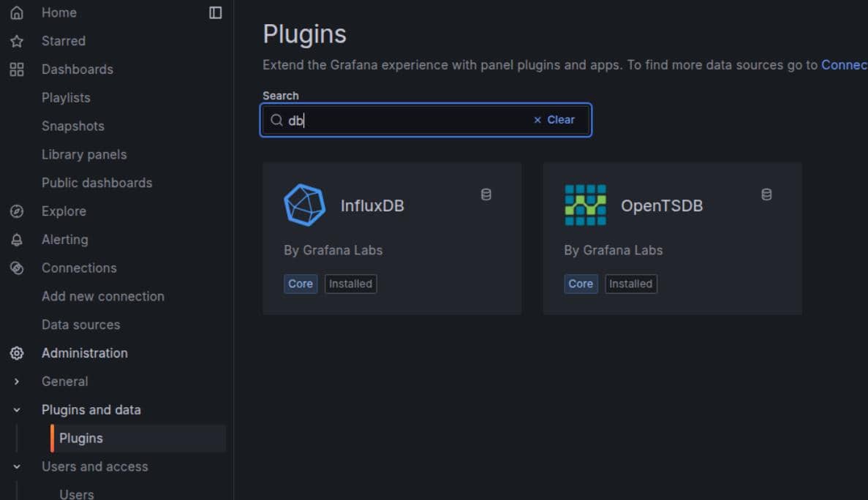Open Snapshots
The image size is (868, 500).
tap(73, 126)
